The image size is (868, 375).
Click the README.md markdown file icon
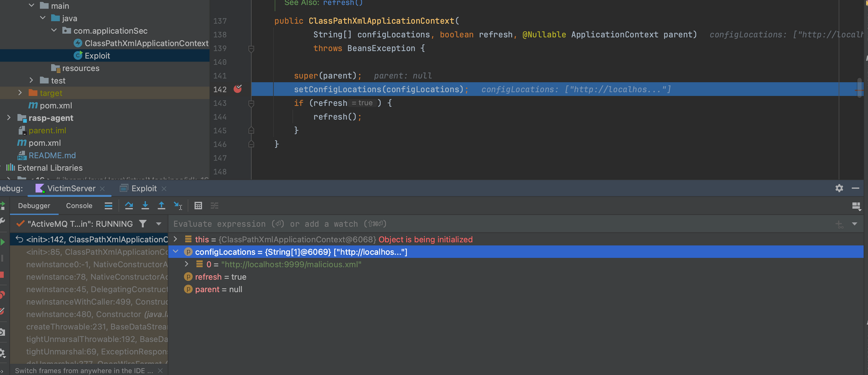[x=22, y=155]
